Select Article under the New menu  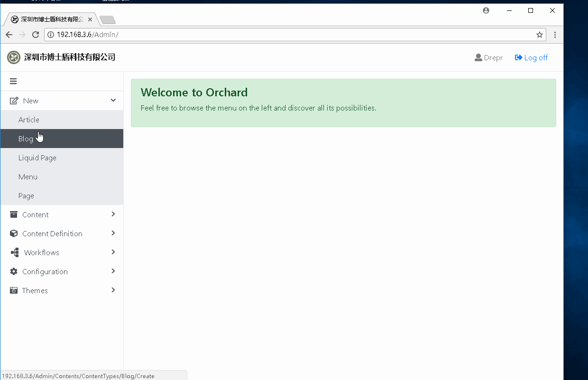(28, 120)
